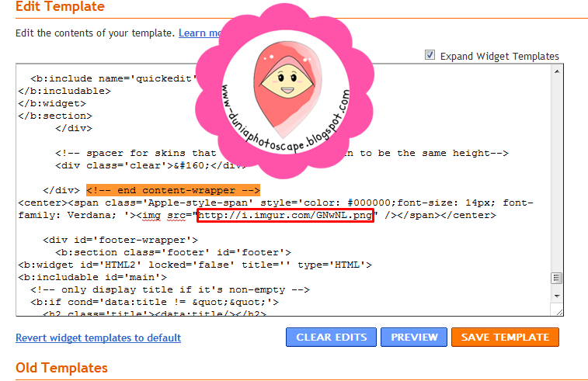Image resolution: width=588 pixels, height=381 pixels.
Task: Click the center span Apple-style-span line
Action: pos(276,203)
